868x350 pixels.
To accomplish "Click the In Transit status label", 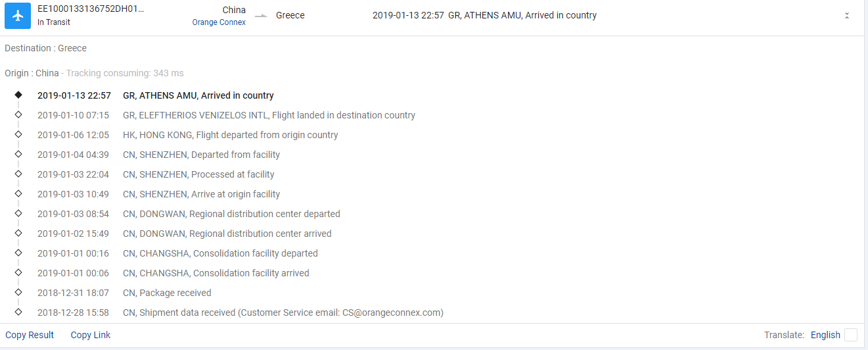I will [54, 22].
